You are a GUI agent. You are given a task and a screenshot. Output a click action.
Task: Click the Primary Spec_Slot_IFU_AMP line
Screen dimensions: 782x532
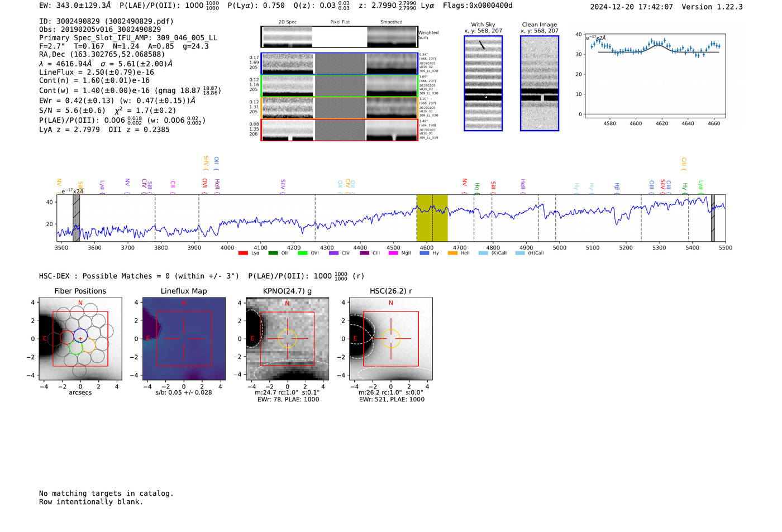pyautogui.click(x=128, y=38)
